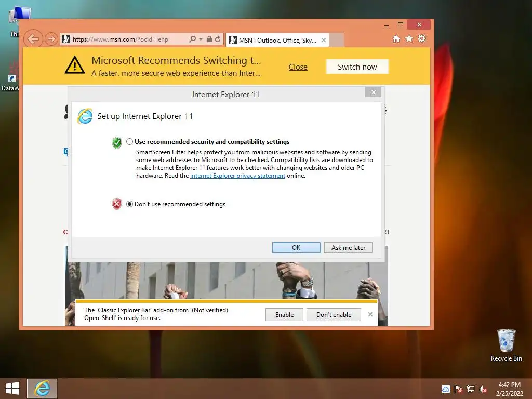
Task: Click the Action Center flag tray icon
Action: 458,389
